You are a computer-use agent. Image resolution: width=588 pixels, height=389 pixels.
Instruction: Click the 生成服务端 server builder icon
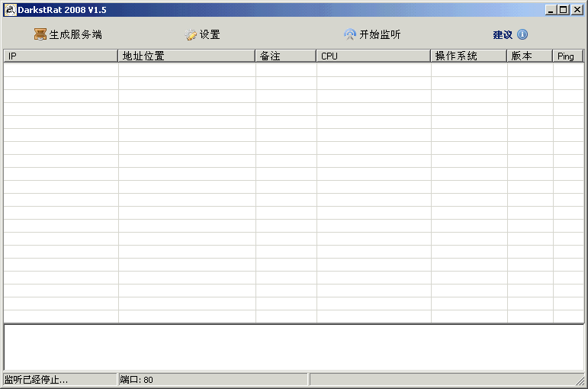pos(40,35)
